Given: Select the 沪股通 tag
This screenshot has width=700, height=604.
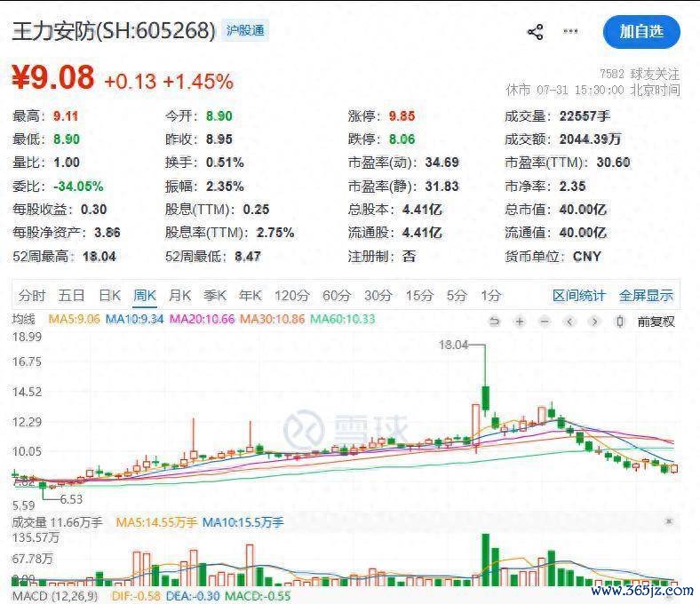Looking at the screenshot, I should coord(245,30).
